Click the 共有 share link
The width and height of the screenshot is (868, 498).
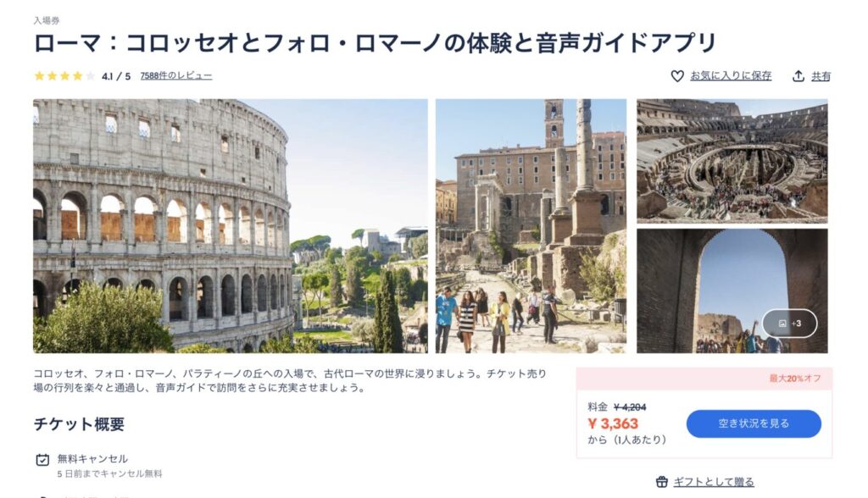click(x=821, y=76)
